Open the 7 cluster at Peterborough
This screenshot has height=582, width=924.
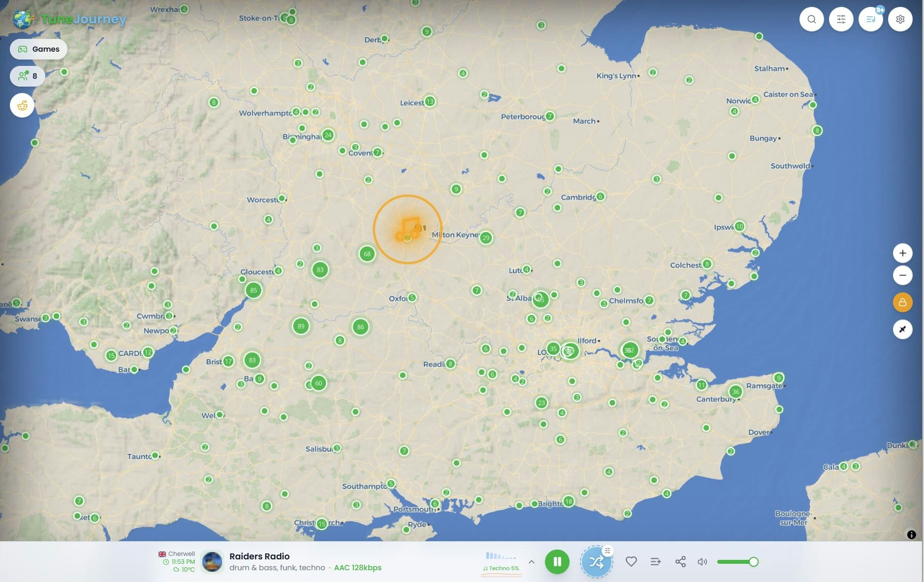point(550,116)
